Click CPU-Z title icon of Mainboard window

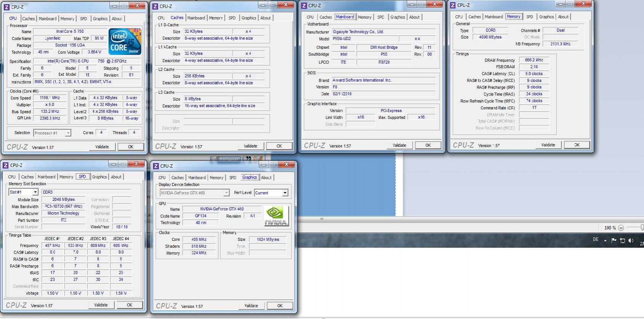[304, 5]
